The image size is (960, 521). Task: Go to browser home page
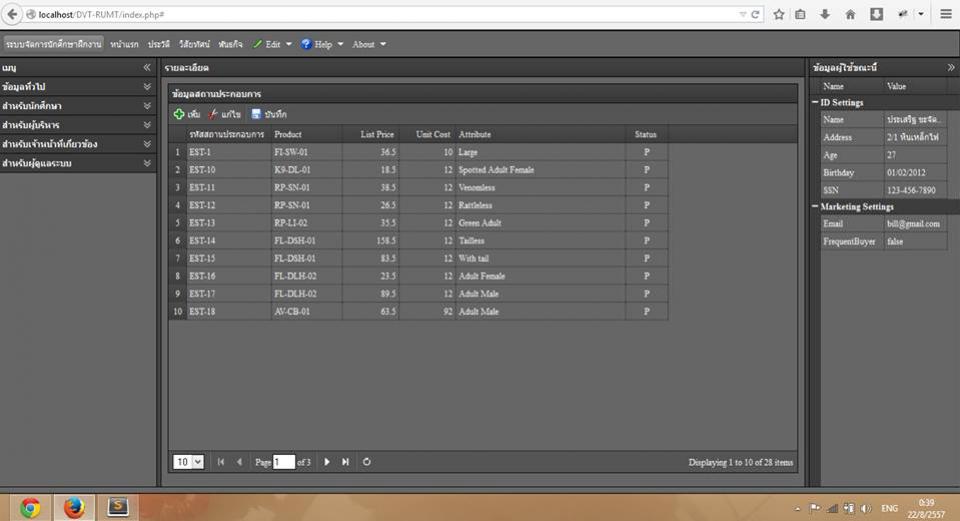point(850,14)
